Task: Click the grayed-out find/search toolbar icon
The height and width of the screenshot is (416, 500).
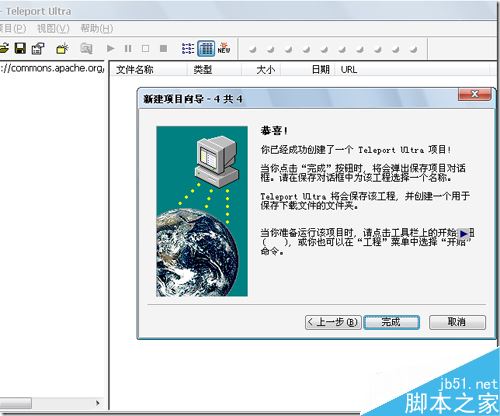Action: (x=86, y=49)
